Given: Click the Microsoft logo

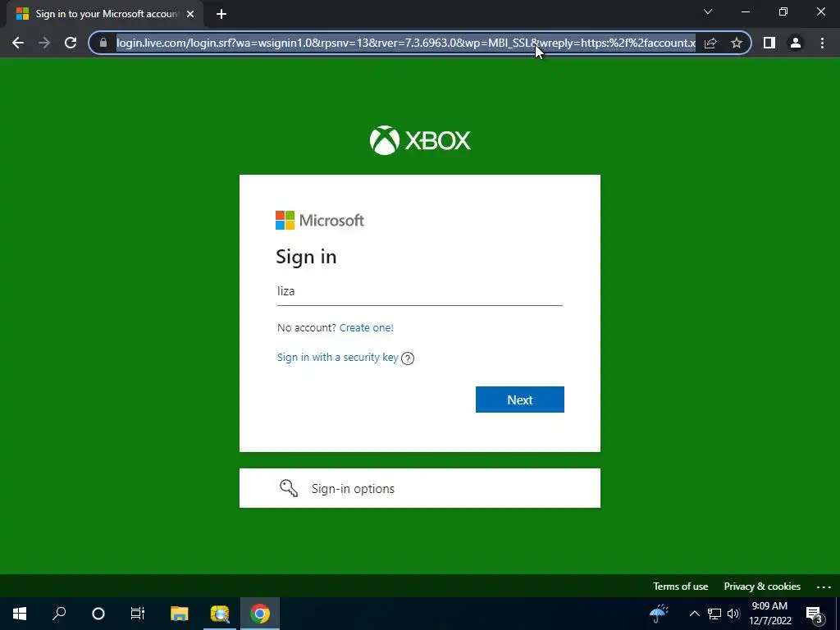Looking at the screenshot, I should [x=320, y=220].
